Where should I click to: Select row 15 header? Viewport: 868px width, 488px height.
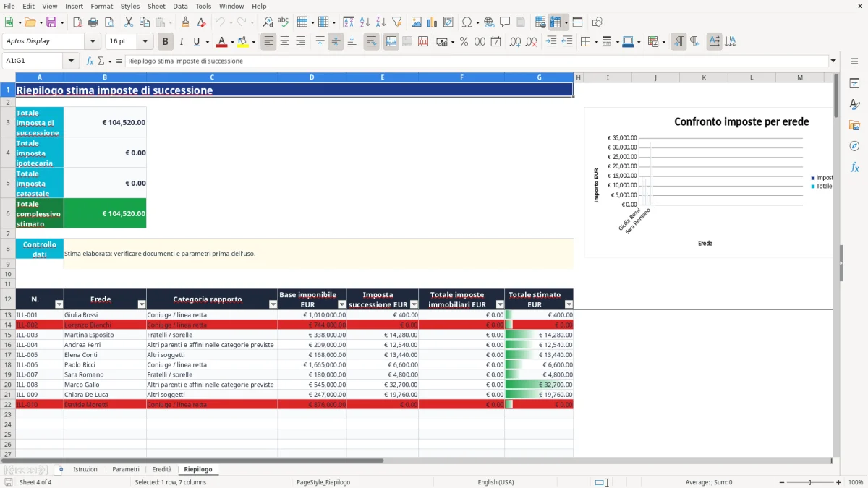tap(8, 335)
